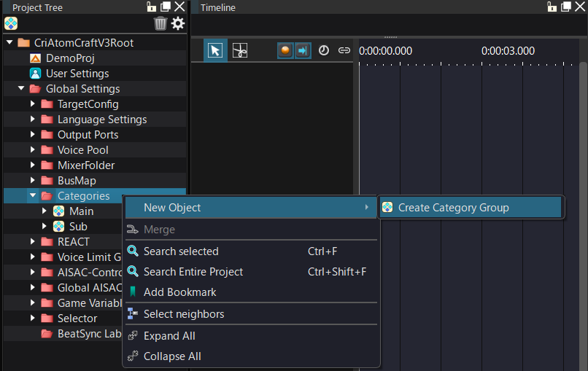Click the clock icon in timeline toolbar
This screenshot has width=588, height=371.
[324, 50]
